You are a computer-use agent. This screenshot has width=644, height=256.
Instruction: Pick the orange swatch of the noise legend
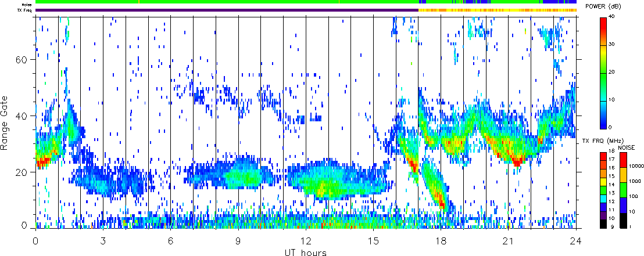624,175
